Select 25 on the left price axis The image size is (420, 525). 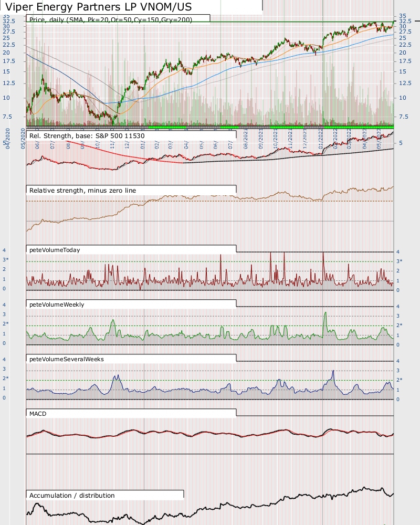[x=6, y=38]
